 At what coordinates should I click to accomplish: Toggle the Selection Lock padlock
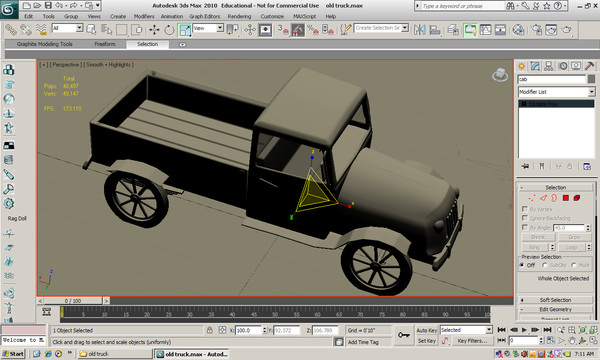coord(209,330)
